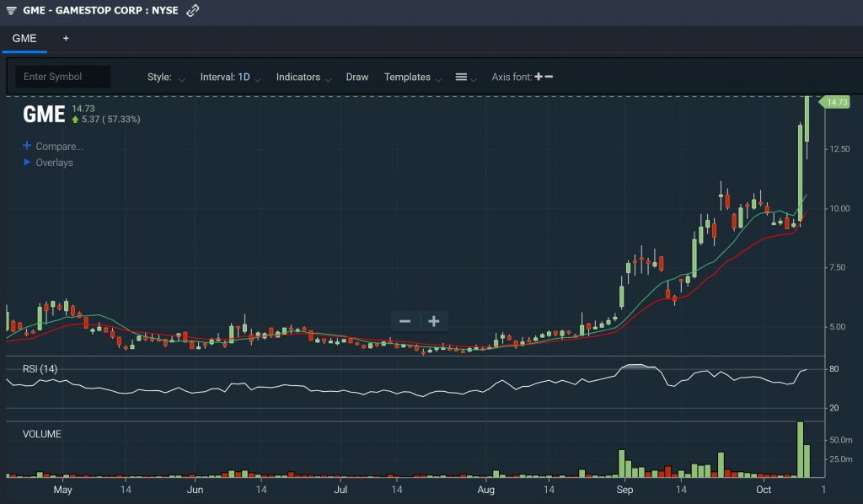Click the 14.73 current price label on axis
Viewport: 863px width, 504px height.
(x=835, y=102)
